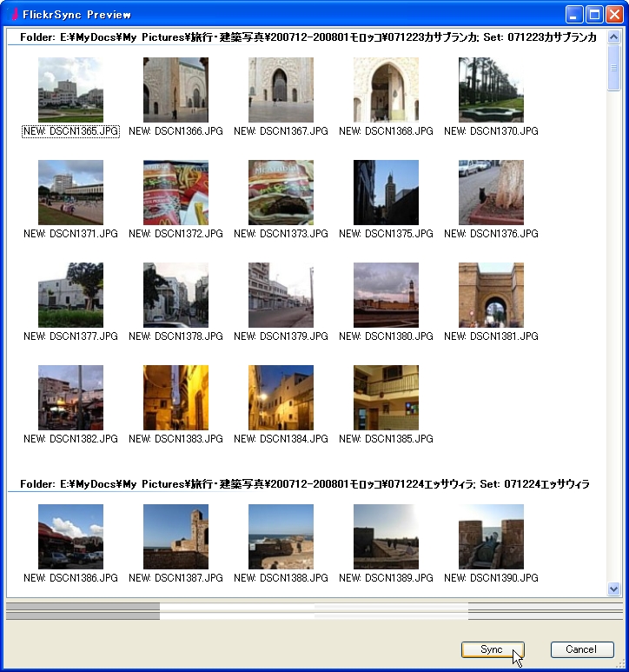
Task: Select the DSCN1383.JPG alley thumbnail
Action: (x=176, y=397)
